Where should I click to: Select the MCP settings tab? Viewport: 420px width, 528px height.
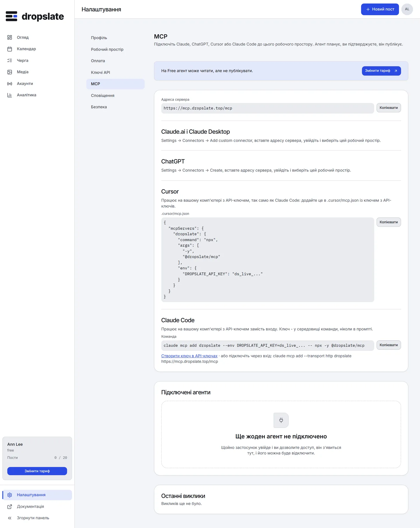116,84
